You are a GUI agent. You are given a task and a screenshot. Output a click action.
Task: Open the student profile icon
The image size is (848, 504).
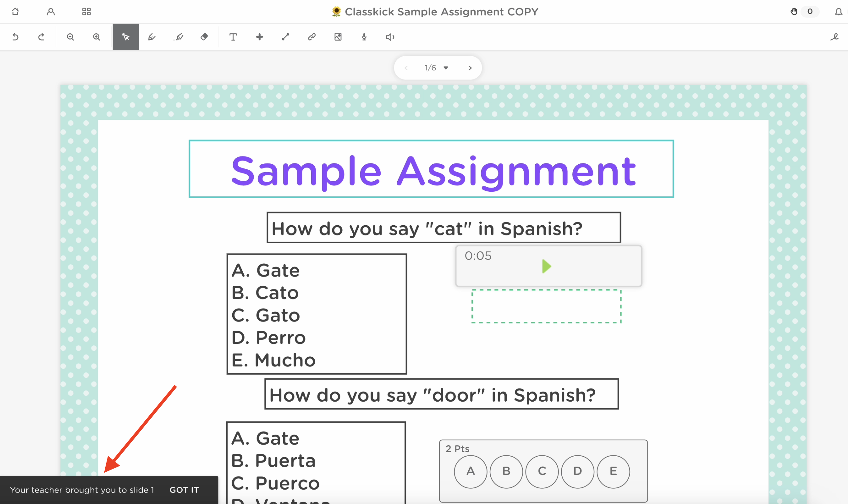tap(51, 12)
